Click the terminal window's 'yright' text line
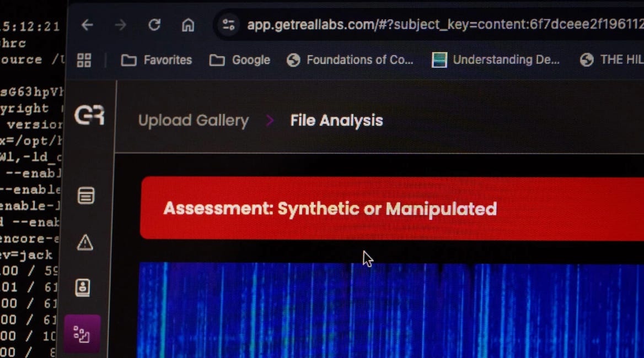The width and height of the screenshot is (644, 358). (x=25, y=109)
